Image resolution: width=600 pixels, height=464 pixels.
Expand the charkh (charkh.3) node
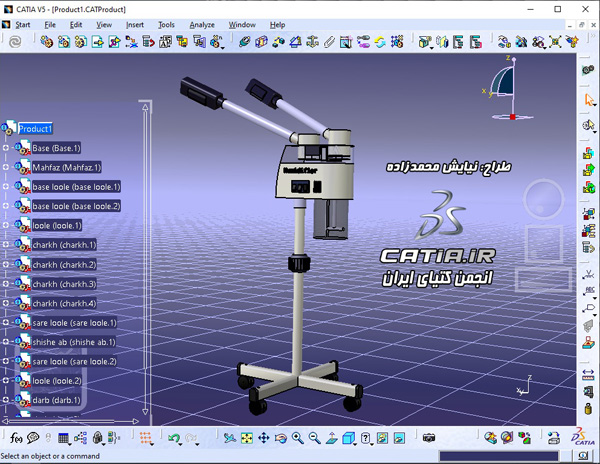point(6,283)
